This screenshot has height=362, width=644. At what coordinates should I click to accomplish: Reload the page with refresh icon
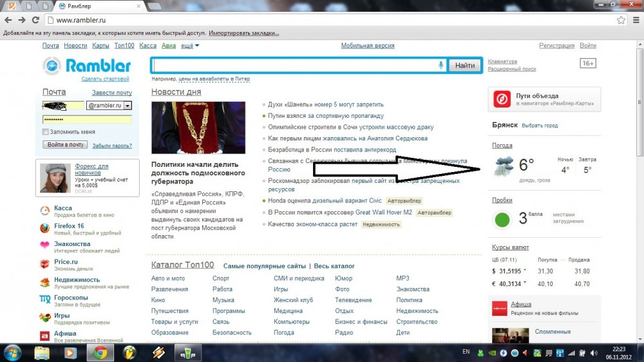point(35,20)
